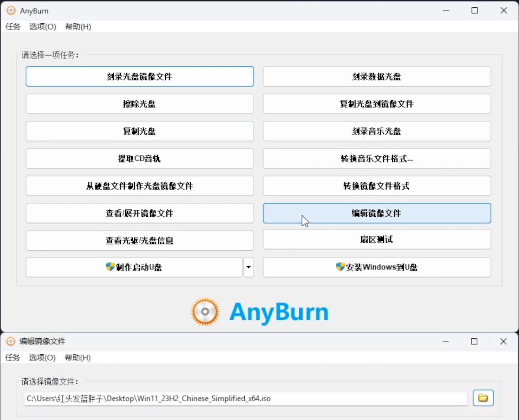Screen dimensions: 519x420
Task: Click the 刻录数据光盘 button
Action: pyautogui.click(x=377, y=77)
